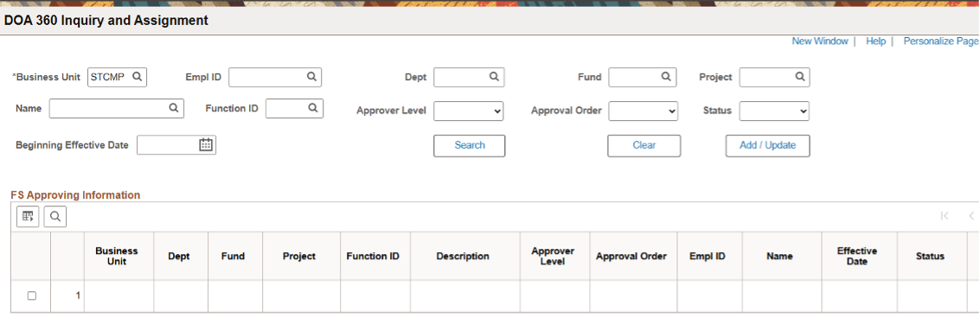Open Function ID lookup magnifier

(x=313, y=108)
